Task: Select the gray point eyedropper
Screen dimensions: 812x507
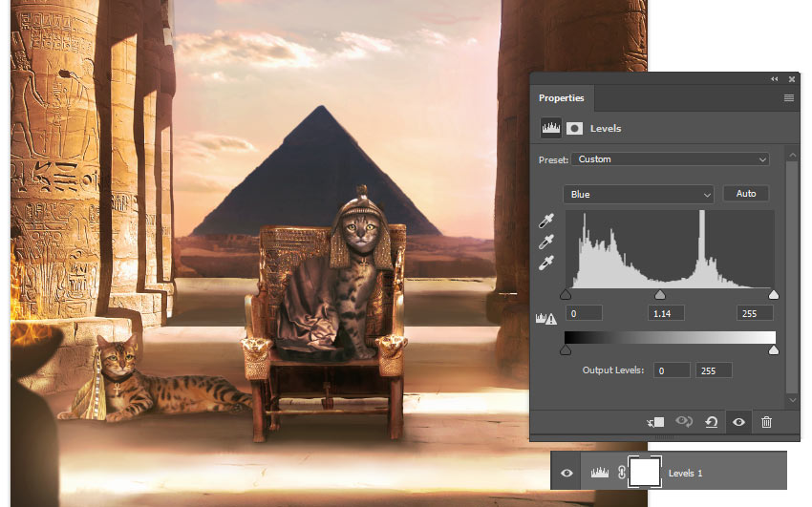Action: click(546, 243)
